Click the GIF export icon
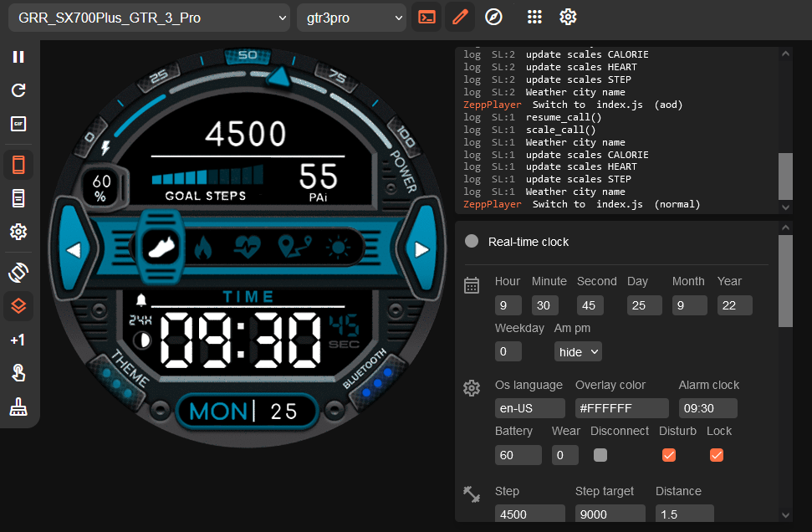The height and width of the screenshot is (532, 812). (18, 124)
